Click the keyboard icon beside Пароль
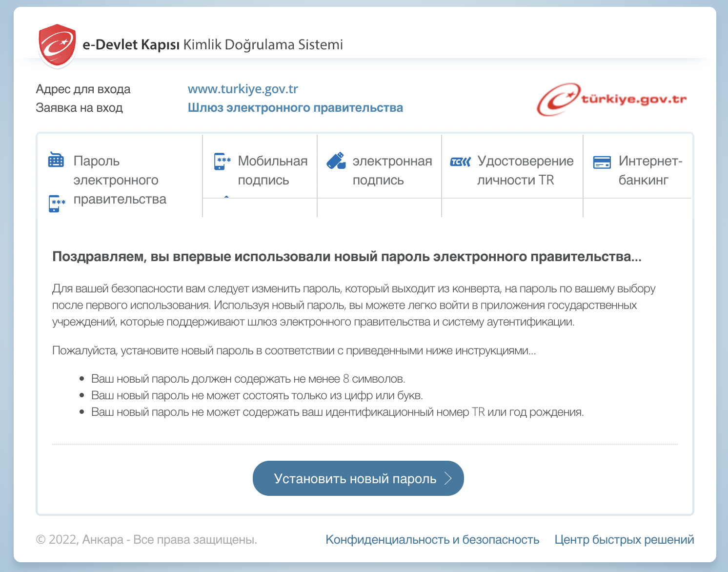Image resolution: width=728 pixels, height=572 pixels. tap(56, 160)
